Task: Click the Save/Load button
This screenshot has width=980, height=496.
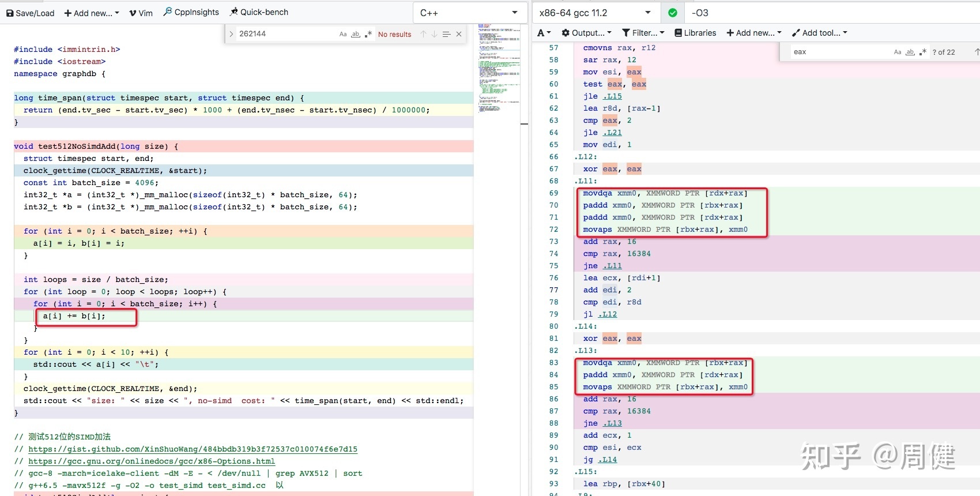Action: [x=31, y=13]
